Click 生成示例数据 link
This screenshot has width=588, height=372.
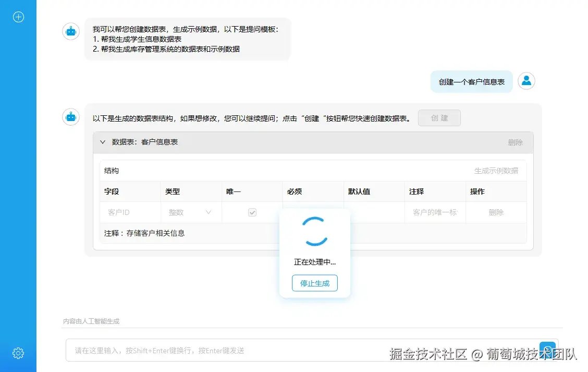click(496, 171)
